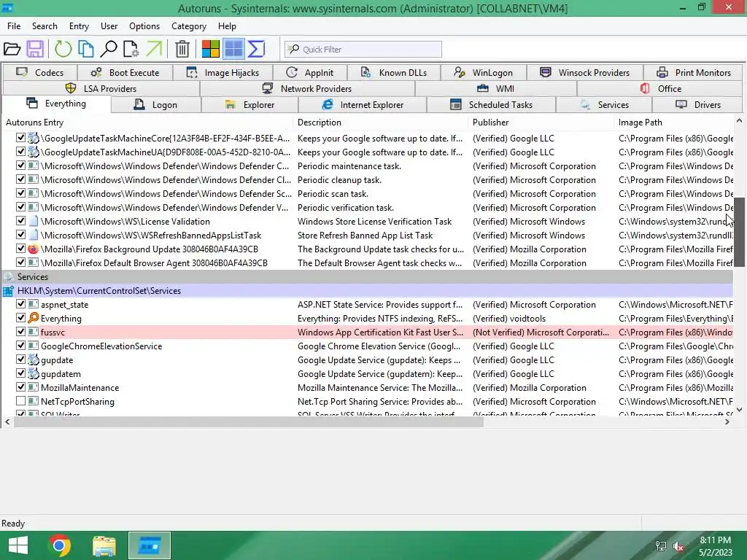Switch to the Services tab

(604, 105)
